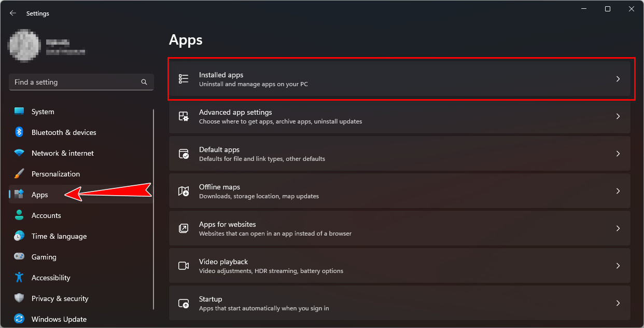
Task: Open the Offline maps settings
Action: [399, 191]
